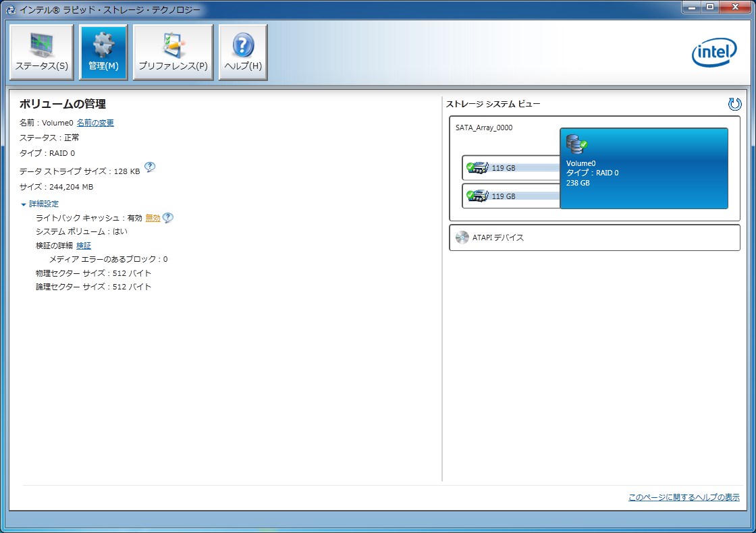Open このページに関するヘルプの表示 help link

click(x=684, y=497)
